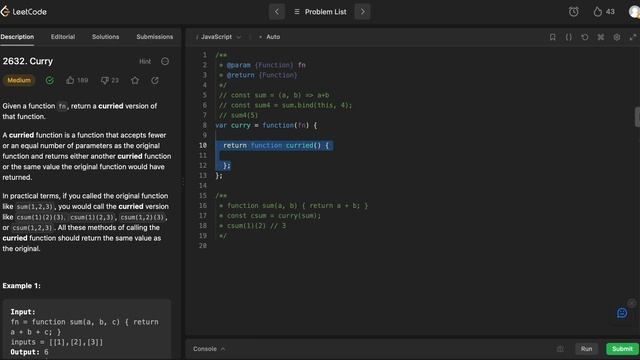Click line 8 var curry code

[266, 125]
